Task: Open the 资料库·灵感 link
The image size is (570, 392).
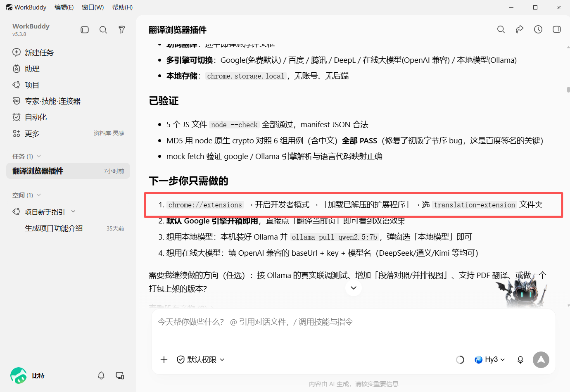Action: coord(109,133)
